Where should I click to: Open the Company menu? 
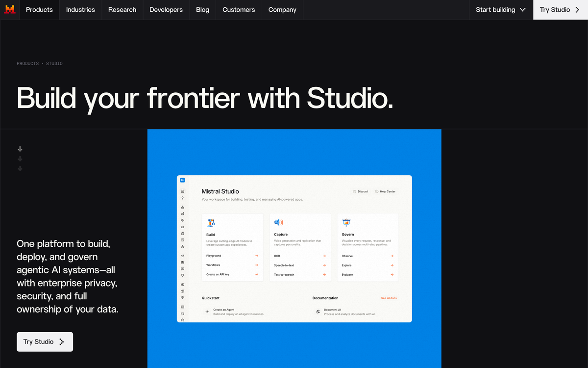282,10
